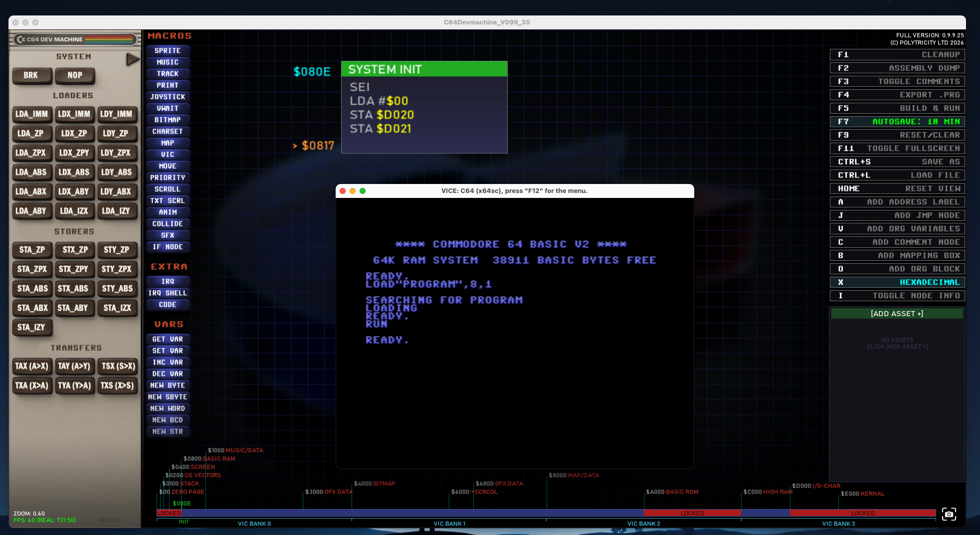Viewport: 980px width, 535px height.
Task: Select the JOYSTICK macro
Action: pos(168,97)
